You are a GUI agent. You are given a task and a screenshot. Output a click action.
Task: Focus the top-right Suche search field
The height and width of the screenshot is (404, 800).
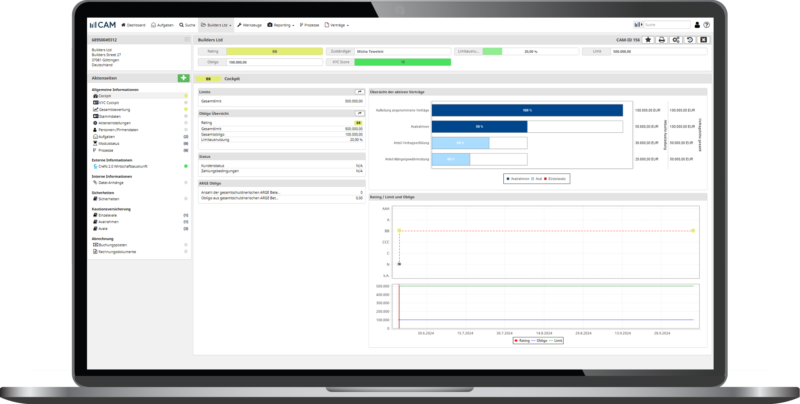coord(667,24)
